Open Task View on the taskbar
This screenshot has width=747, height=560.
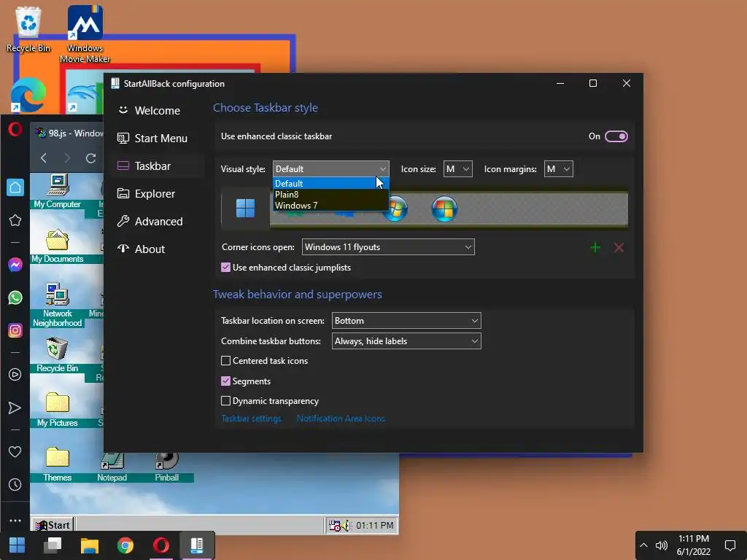(x=53, y=545)
